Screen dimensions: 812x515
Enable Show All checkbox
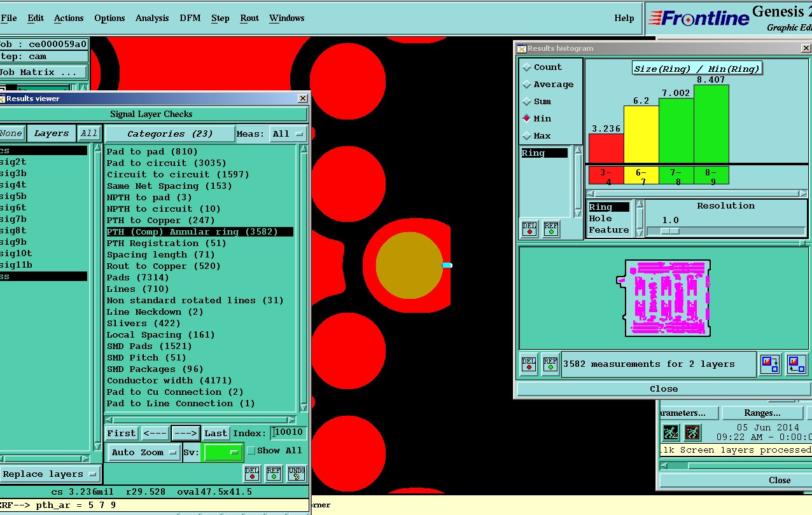[251, 450]
